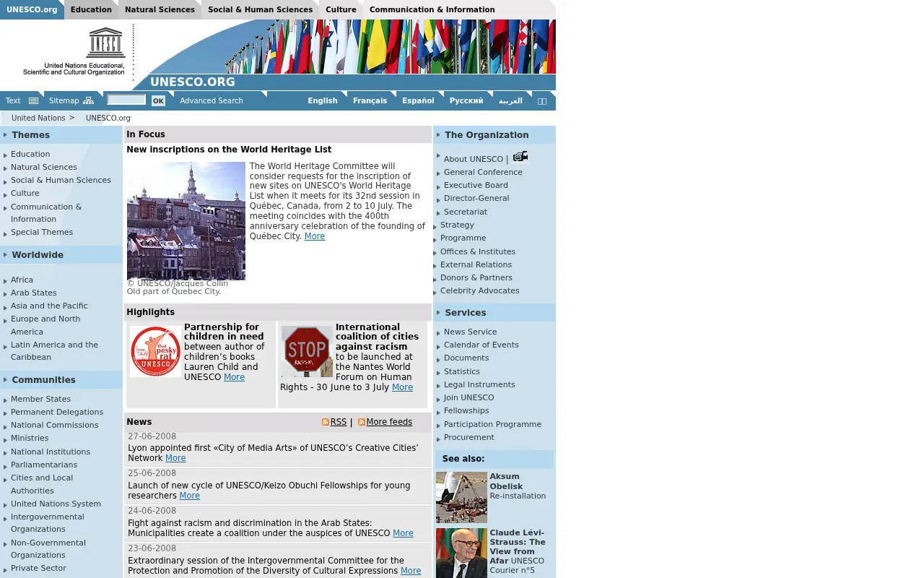Click the Claude Lévi-Strauss portrait thumbnail
The width and height of the screenshot is (924, 578).
461,553
